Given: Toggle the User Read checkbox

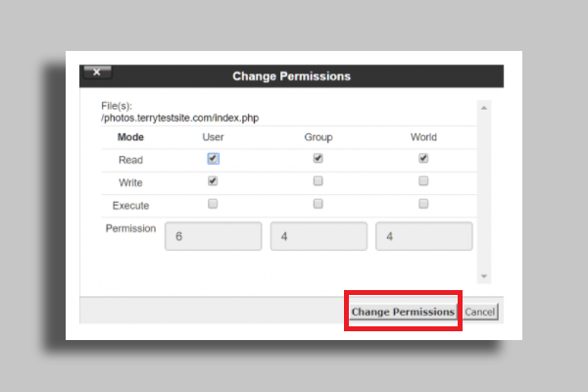Looking at the screenshot, I should coord(213,158).
